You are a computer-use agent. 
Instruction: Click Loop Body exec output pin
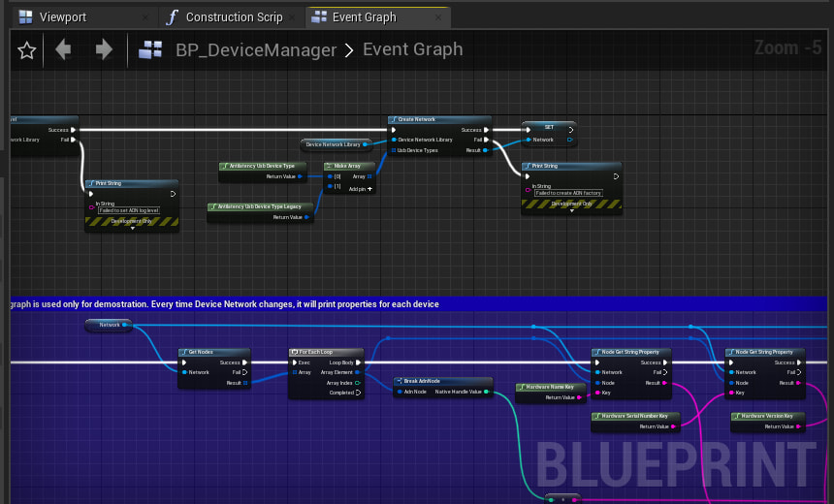click(x=359, y=362)
